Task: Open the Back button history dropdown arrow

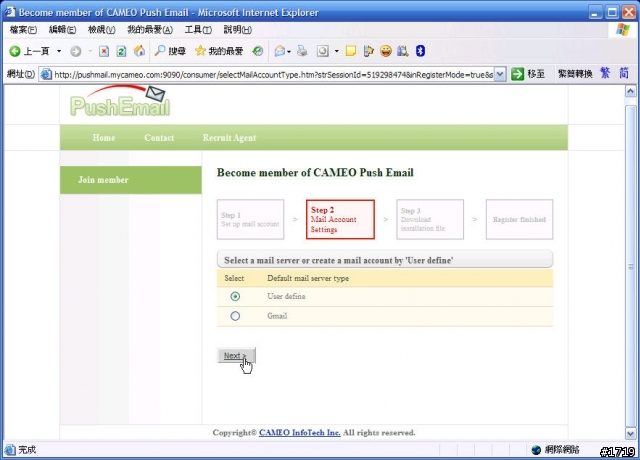Action: (x=59, y=51)
